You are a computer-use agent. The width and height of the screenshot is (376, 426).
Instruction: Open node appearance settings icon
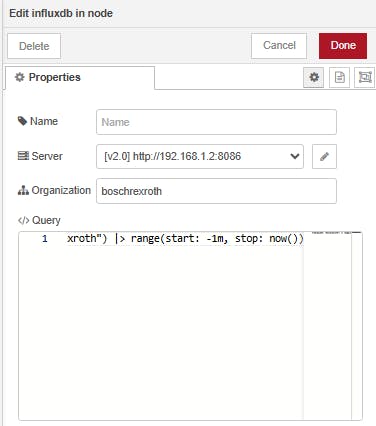pyautogui.click(x=365, y=78)
